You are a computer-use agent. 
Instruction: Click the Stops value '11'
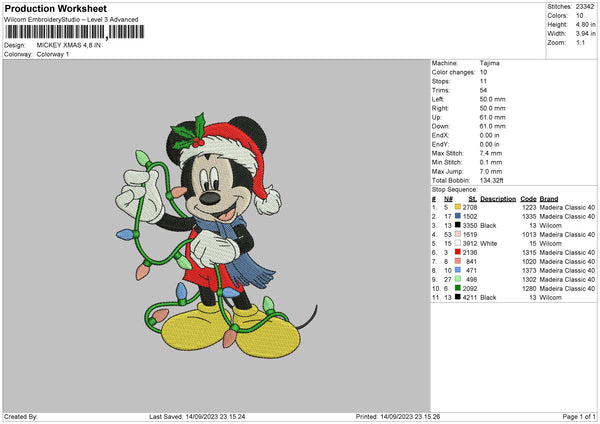click(483, 81)
